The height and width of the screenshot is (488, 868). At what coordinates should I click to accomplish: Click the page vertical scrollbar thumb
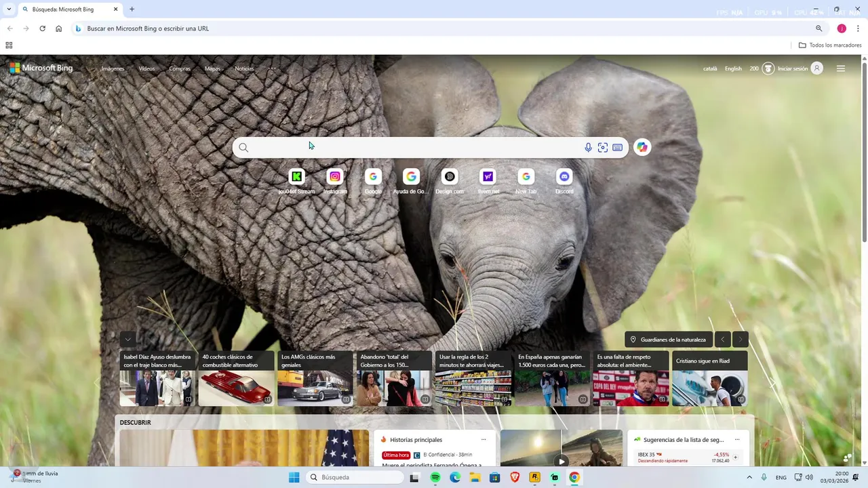[865, 152]
